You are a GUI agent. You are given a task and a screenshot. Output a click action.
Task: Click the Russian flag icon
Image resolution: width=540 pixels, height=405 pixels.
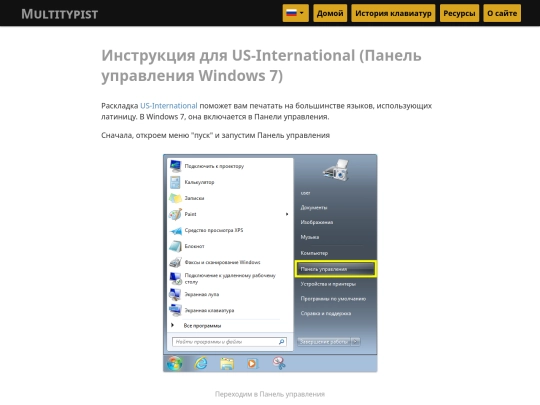[291, 13]
